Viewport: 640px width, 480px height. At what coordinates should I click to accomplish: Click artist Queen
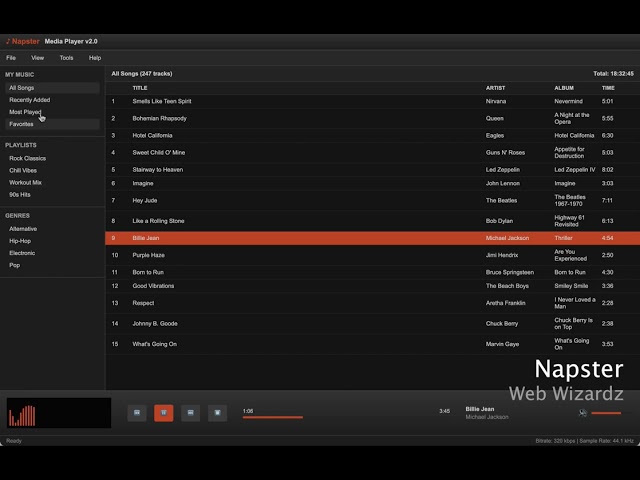pyautogui.click(x=495, y=118)
